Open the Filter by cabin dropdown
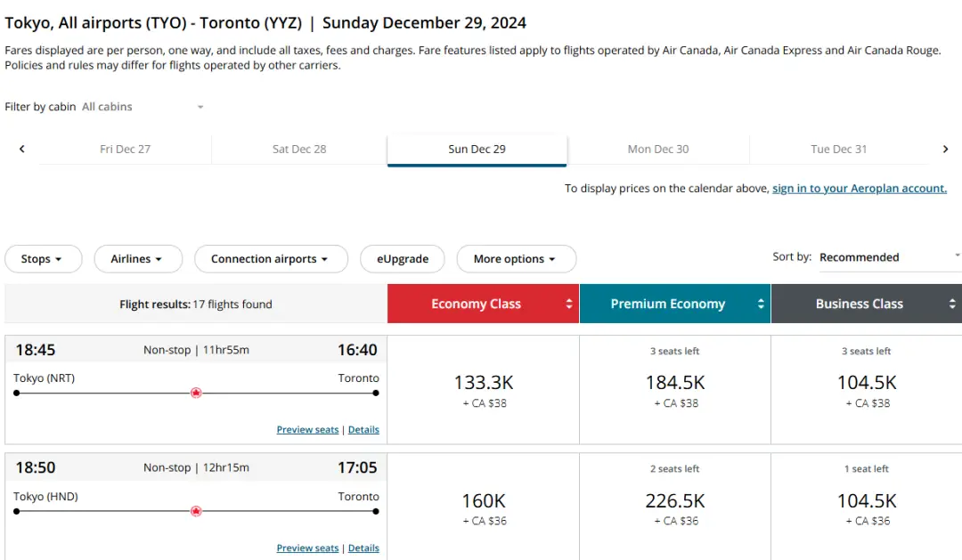 pyautogui.click(x=143, y=107)
